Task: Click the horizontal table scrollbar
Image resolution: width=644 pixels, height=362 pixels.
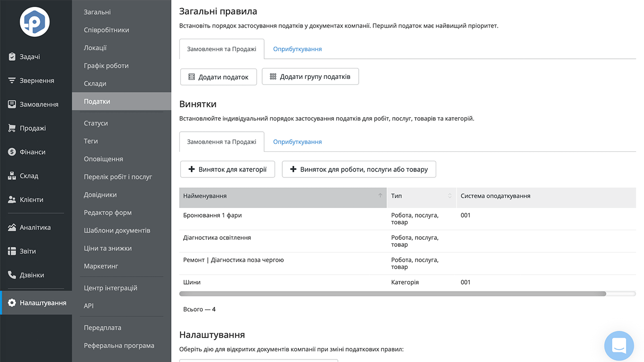Action: tap(392, 294)
